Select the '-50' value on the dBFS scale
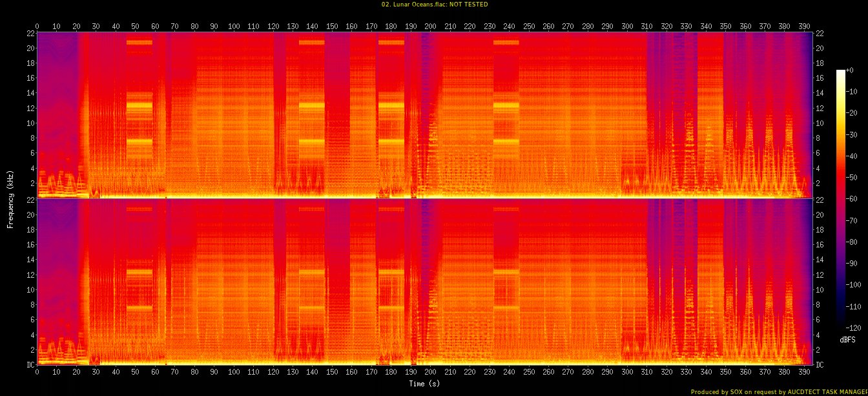This screenshot has width=868, height=396. (851, 177)
